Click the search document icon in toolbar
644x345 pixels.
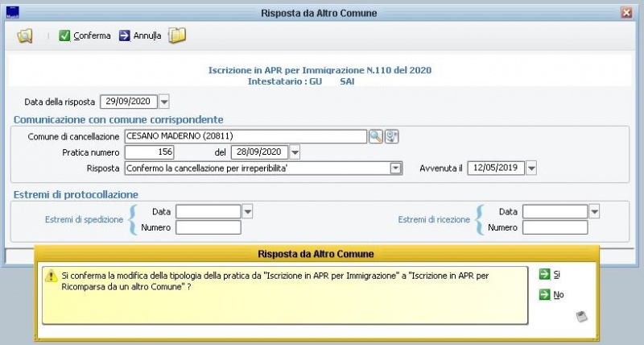[25, 35]
